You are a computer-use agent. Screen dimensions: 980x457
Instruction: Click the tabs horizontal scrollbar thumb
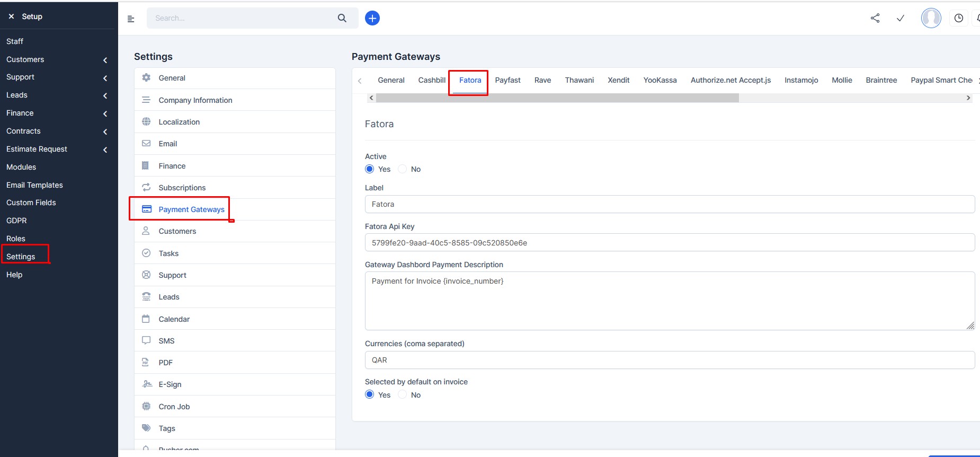(x=557, y=98)
